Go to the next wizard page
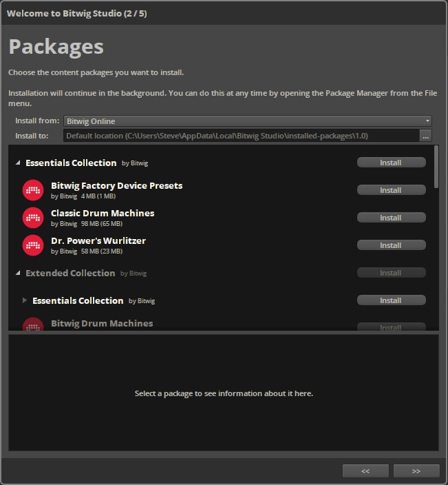The height and width of the screenshot is (485, 448). pos(416,471)
